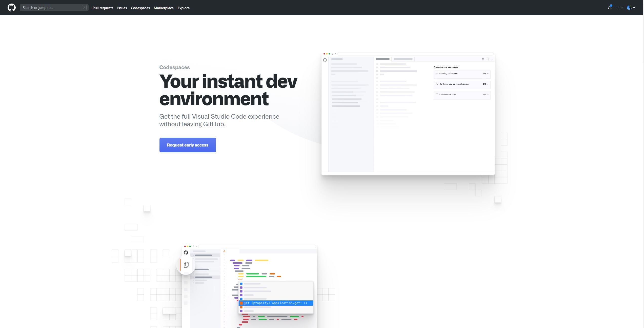Click the GitHub icon in codespace preparation mockup
644x328 pixels.
[x=325, y=60]
